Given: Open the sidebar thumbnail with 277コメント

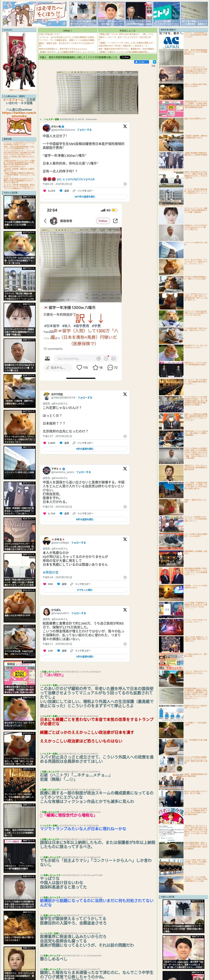Looking at the screenshot, I should (x=19, y=677).
